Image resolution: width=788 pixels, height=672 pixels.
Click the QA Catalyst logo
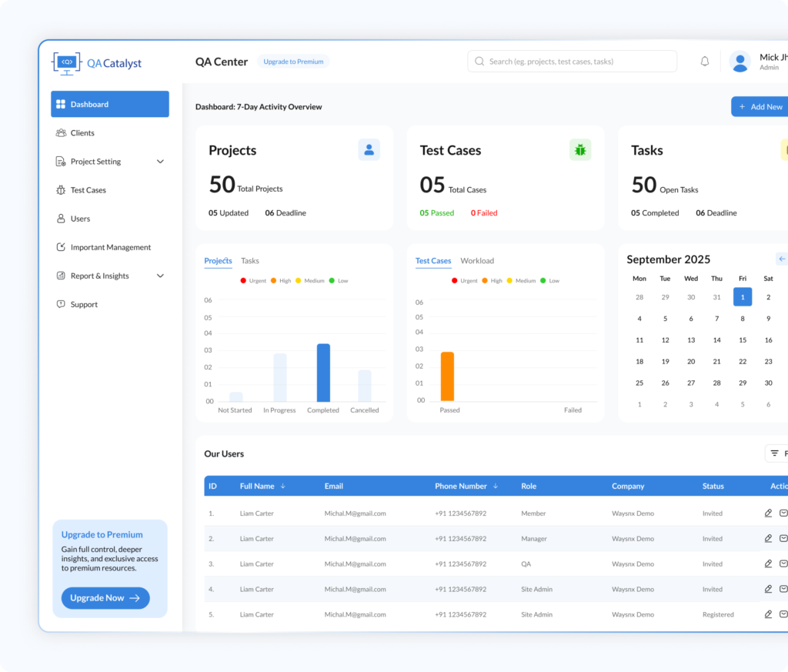pyautogui.click(x=97, y=63)
